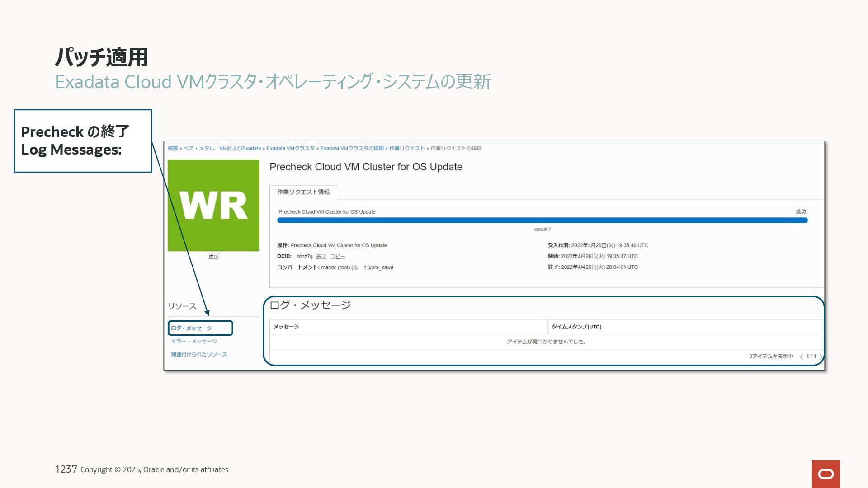The image size is (868, 488).
Task: Select ログ・メッセージ in resources list
Action: pos(191,328)
